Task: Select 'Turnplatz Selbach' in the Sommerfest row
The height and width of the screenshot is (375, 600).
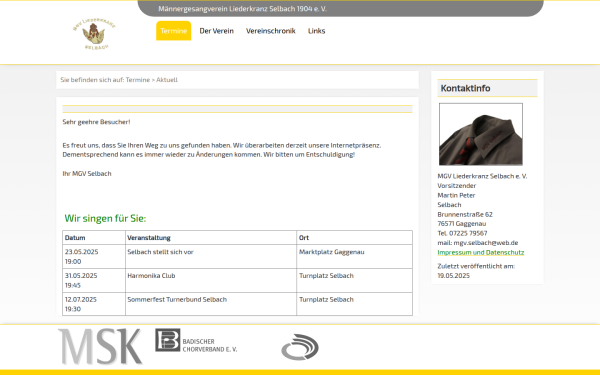Action: [x=354, y=304]
